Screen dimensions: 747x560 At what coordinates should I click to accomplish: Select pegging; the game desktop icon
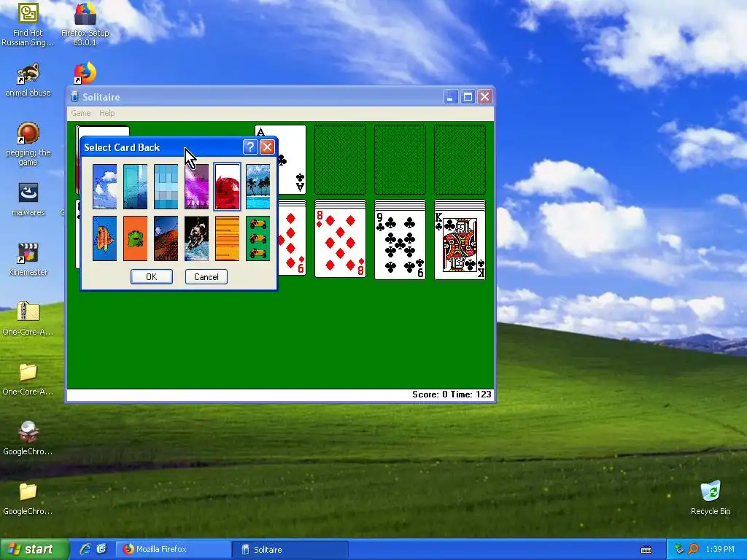(28, 144)
